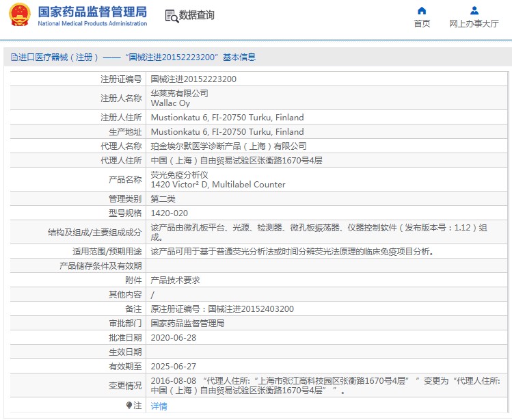Click the 其他内容 slash value
The height and width of the screenshot is (420, 512).
[x=152, y=295]
